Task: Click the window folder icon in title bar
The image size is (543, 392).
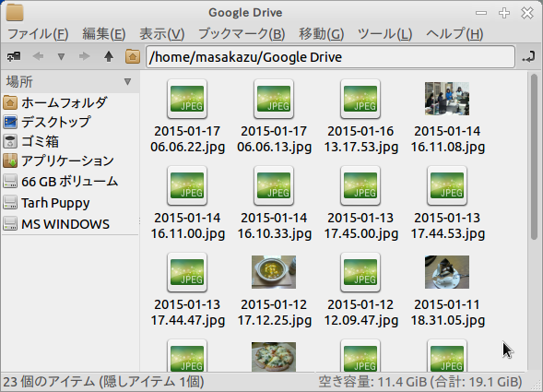Action: [15, 12]
